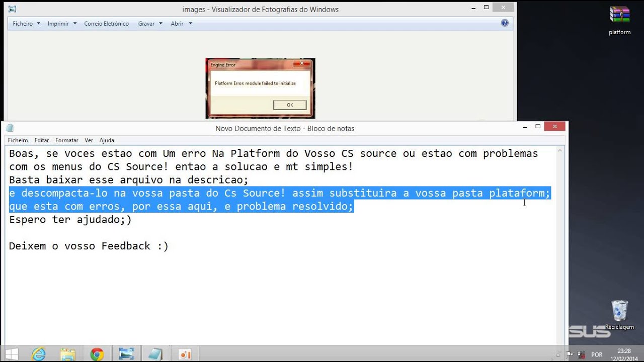Open the Abrir dropdown in Photo Viewer
Viewport: 644px width, 362px height.
pyautogui.click(x=181, y=24)
